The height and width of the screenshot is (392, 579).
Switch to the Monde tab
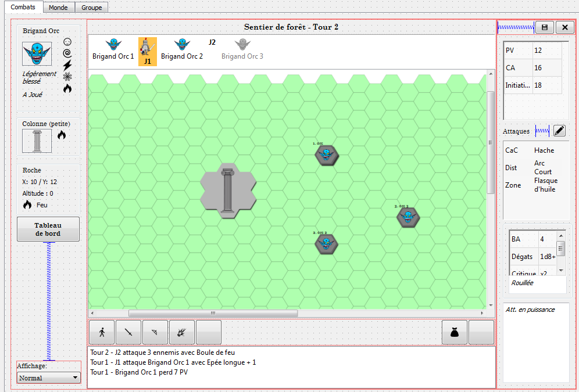pos(58,8)
